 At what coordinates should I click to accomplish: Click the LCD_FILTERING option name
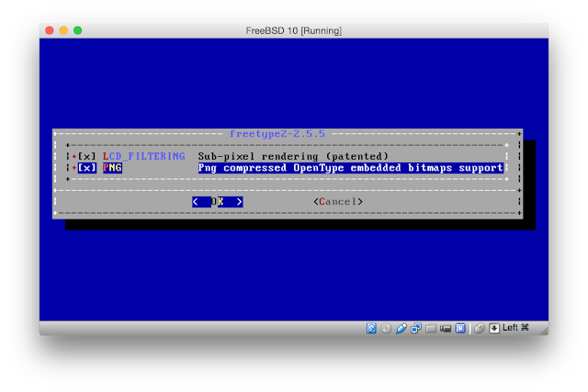click(x=144, y=156)
